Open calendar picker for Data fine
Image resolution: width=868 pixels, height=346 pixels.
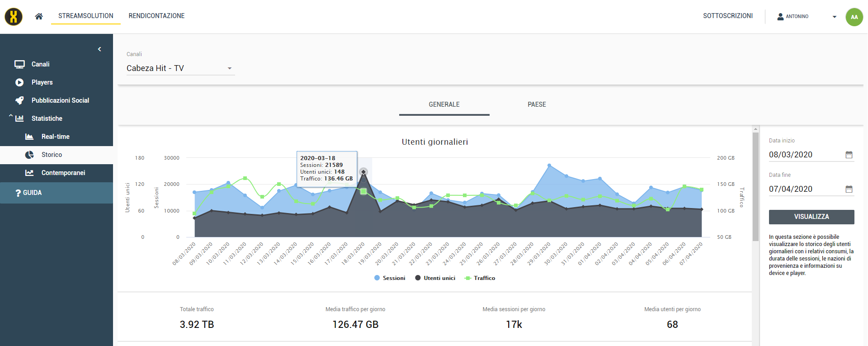point(849,189)
